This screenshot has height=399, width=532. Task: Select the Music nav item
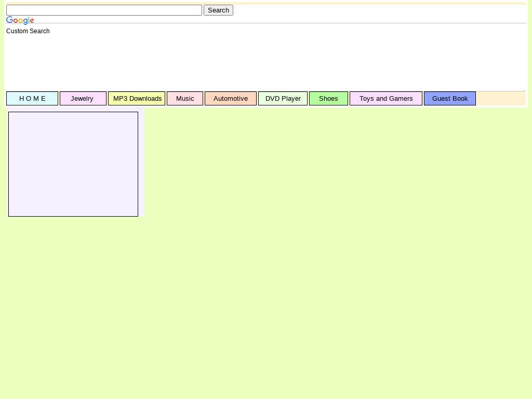pos(185,99)
